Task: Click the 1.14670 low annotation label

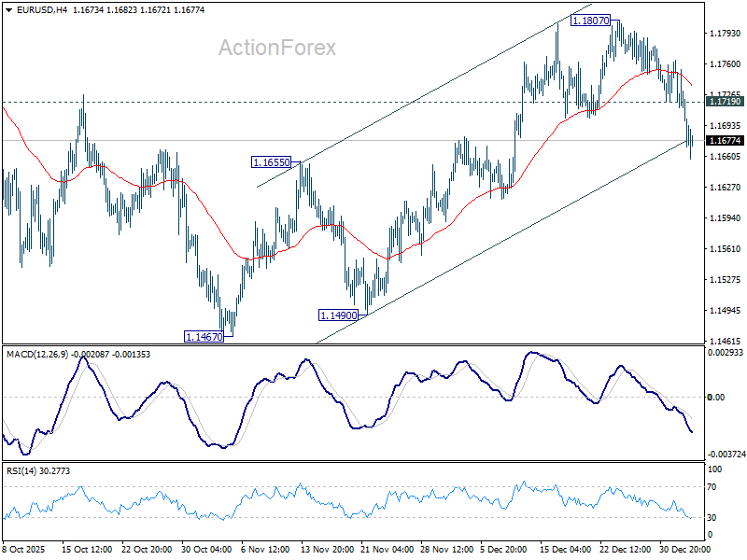Action: tap(204, 336)
